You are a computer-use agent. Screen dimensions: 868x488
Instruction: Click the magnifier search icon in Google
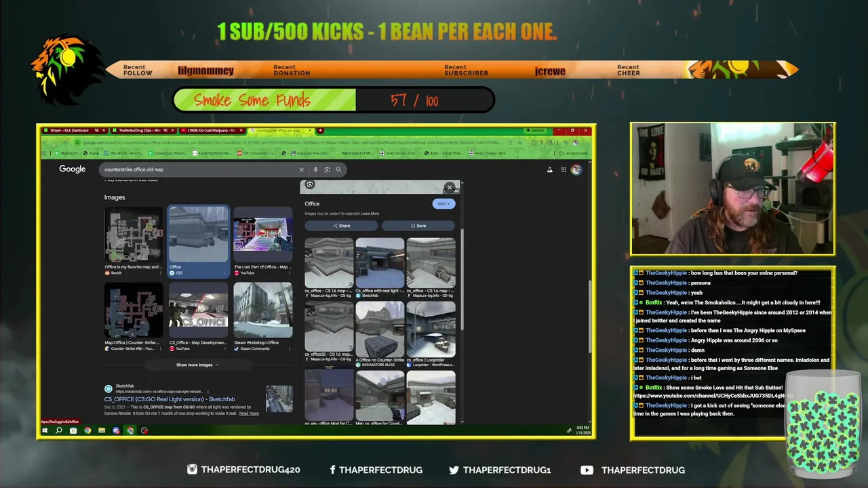tap(338, 169)
